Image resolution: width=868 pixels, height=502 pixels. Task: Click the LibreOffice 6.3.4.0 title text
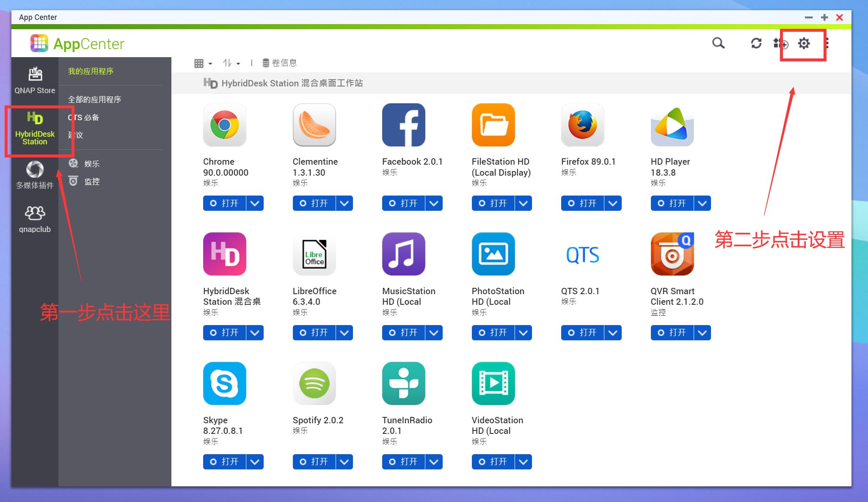click(x=314, y=296)
